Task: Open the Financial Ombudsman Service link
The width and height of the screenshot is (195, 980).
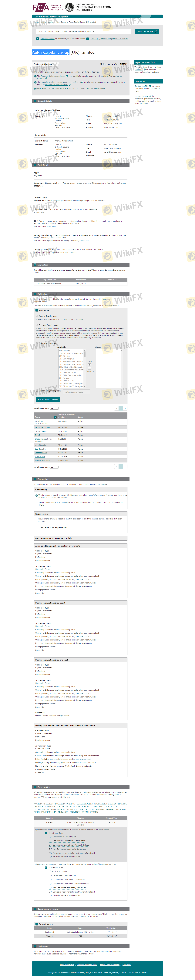Action: 53,76
